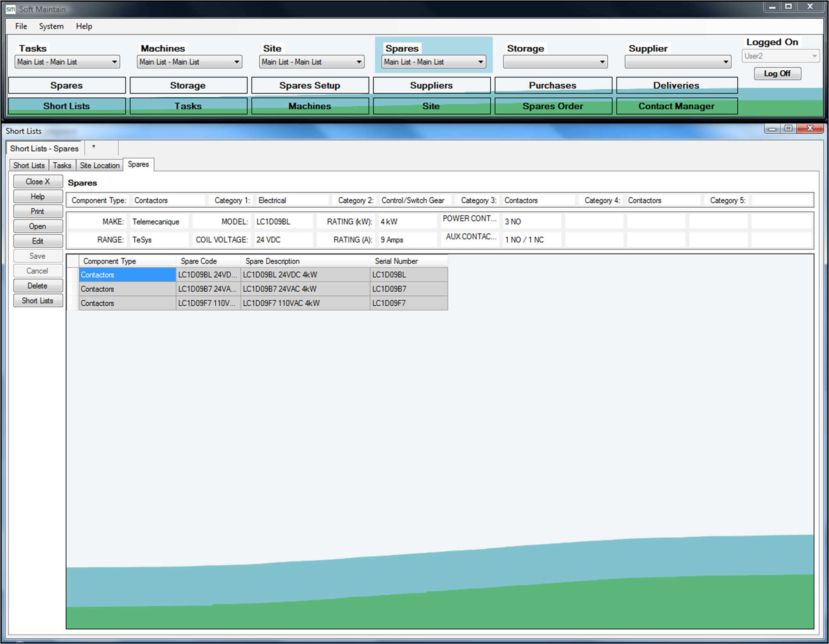Open the Logged On User2 dropdown
Screen dimensions: 829x644
[x=781, y=56]
